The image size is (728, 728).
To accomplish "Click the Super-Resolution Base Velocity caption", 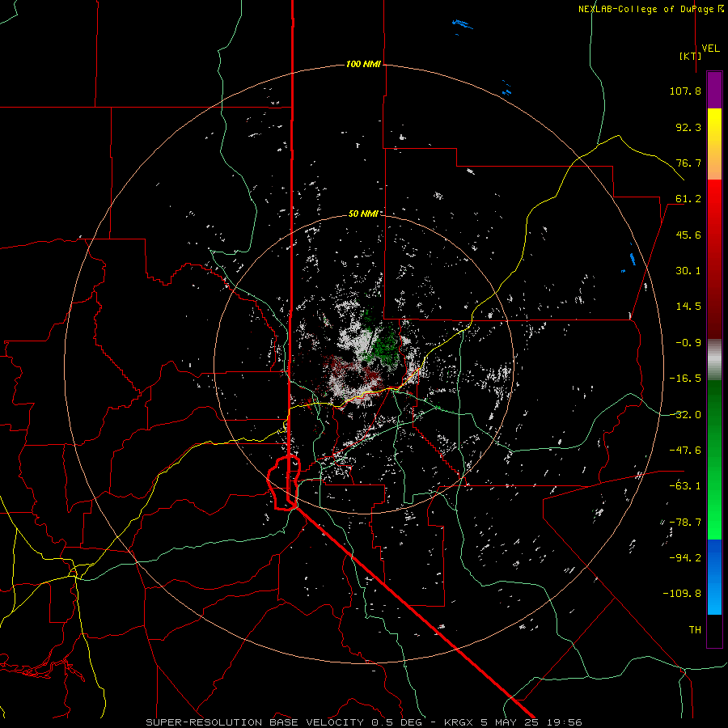I will pyautogui.click(x=364, y=722).
